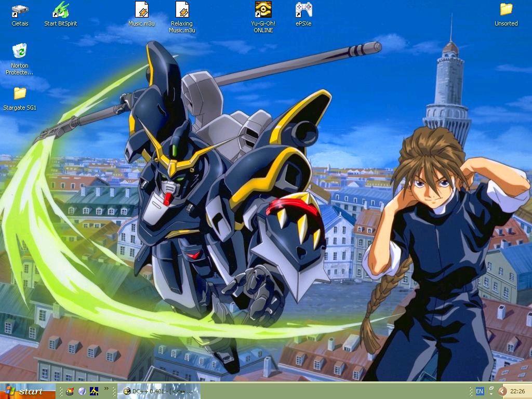Open the Windows start menu

28,391
